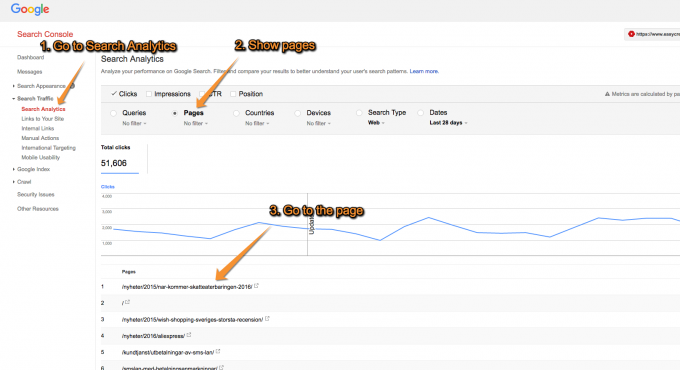The image size is (680, 370).
Task: Open the Countries No filter dropdown
Action: coord(257,124)
